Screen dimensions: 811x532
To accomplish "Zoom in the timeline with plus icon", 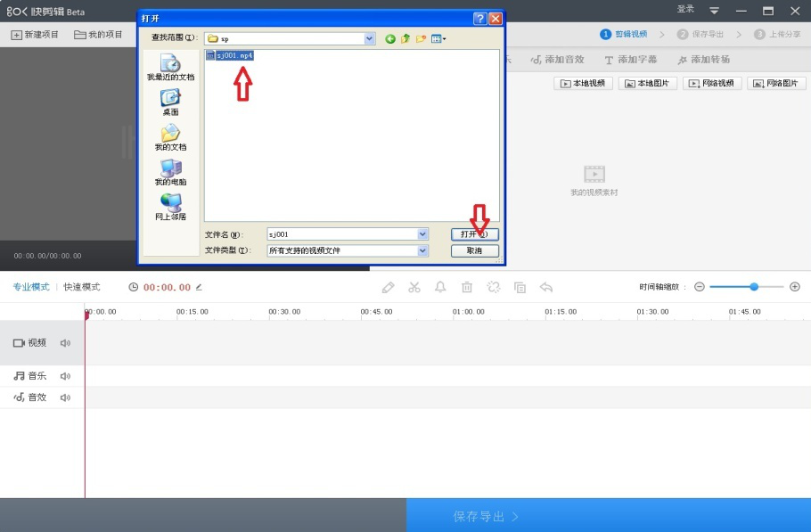I will tap(795, 287).
